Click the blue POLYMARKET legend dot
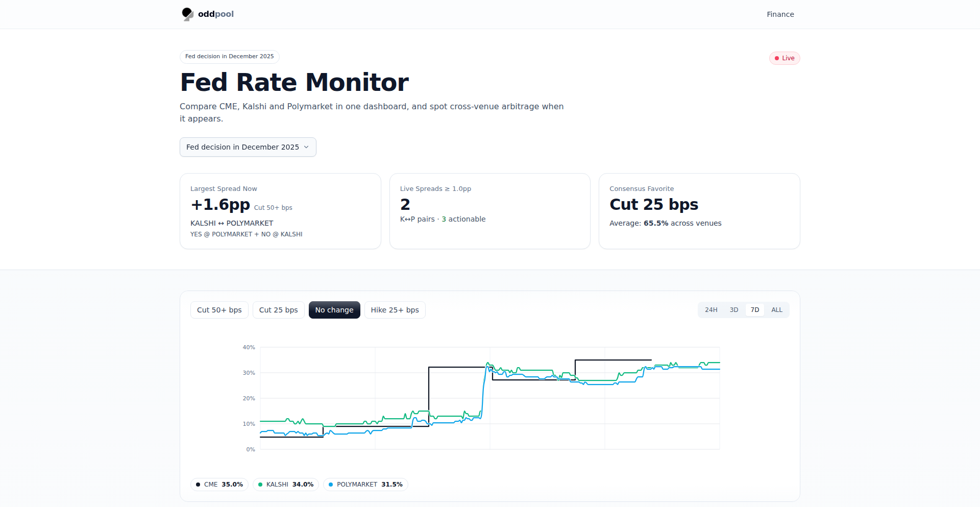Image resolution: width=980 pixels, height=507 pixels. pos(331,485)
